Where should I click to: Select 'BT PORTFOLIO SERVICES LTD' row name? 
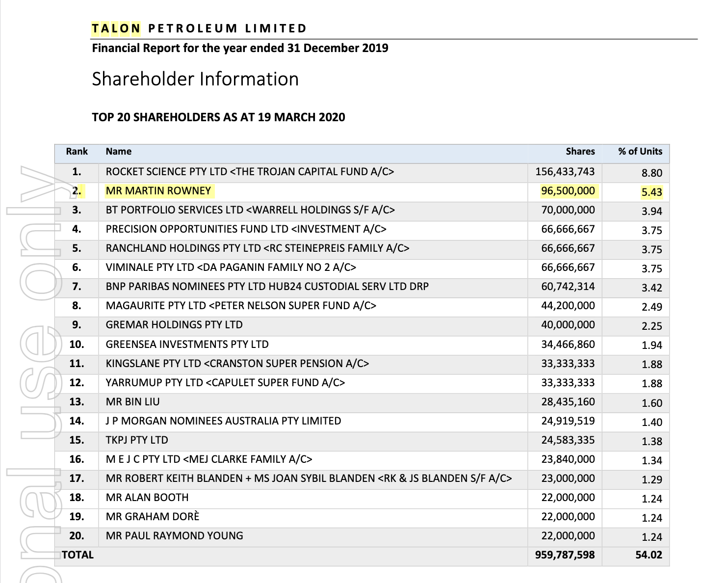175,210
